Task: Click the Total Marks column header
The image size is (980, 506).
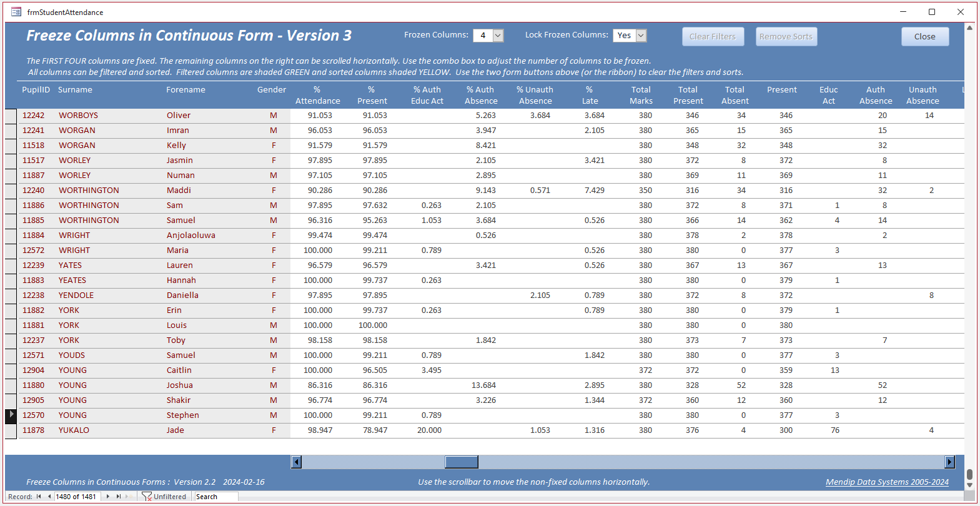Action: [641, 96]
